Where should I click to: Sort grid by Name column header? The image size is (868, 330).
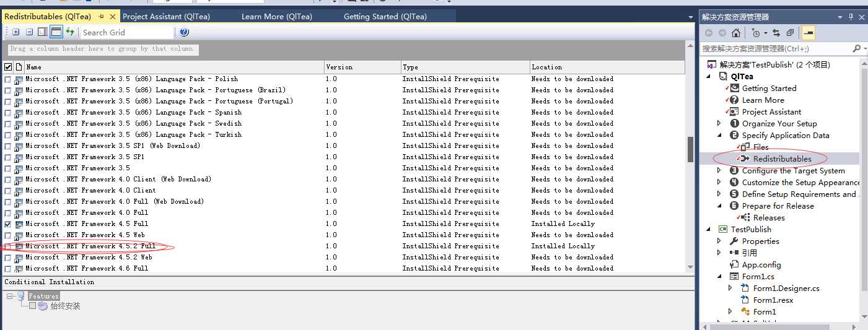tap(173, 67)
